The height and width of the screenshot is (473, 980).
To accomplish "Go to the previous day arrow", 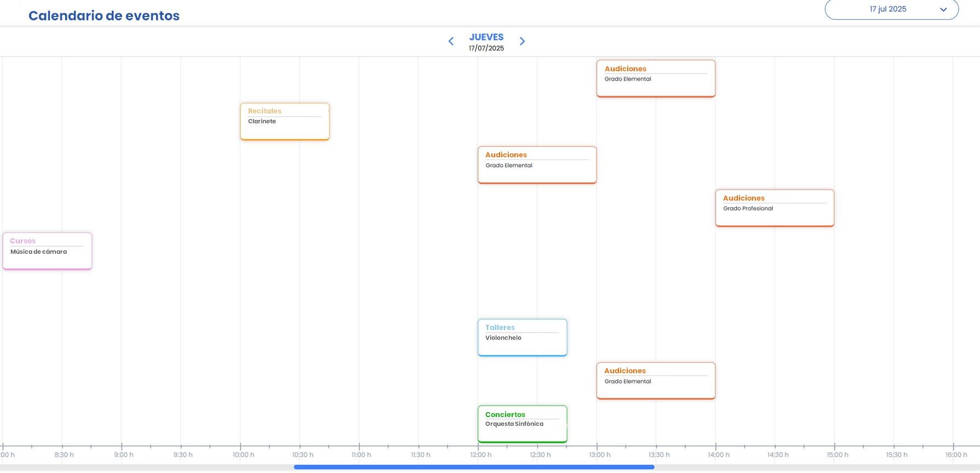I will pyautogui.click(x=451, y=41).
